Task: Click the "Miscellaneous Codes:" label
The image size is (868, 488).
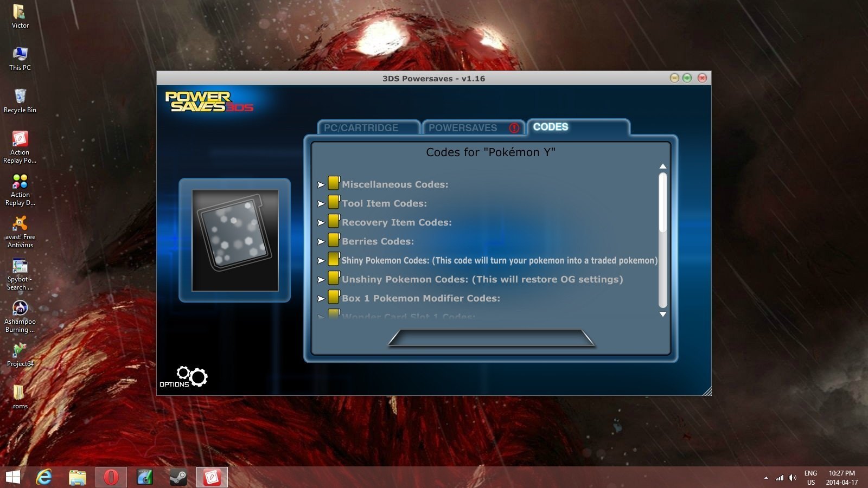Action: pos(395,184)
